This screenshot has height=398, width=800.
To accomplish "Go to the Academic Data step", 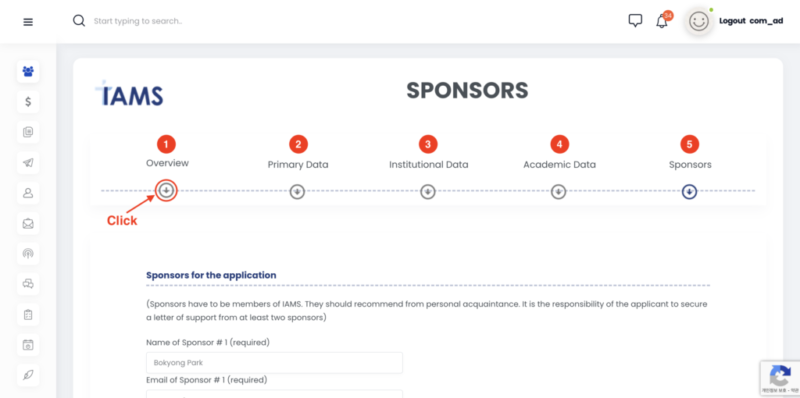I will 559,165.
